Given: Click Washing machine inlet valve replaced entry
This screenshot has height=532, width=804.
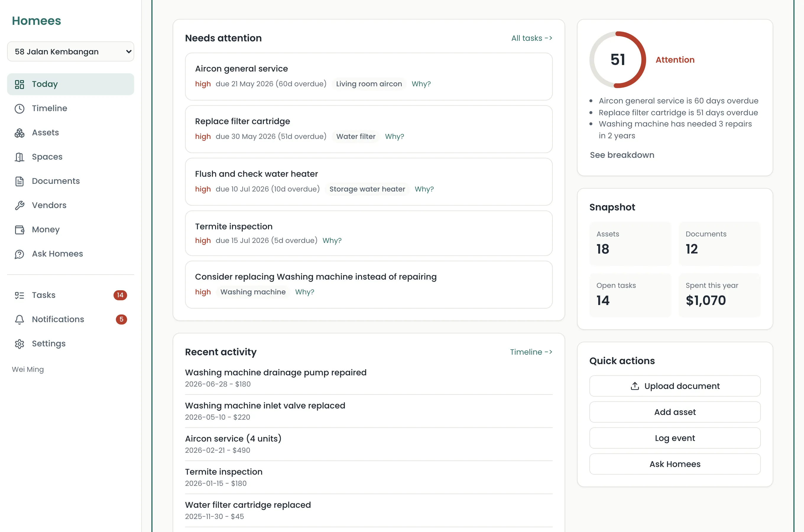Looking at the screenshot, I should [x=369, y=411].
